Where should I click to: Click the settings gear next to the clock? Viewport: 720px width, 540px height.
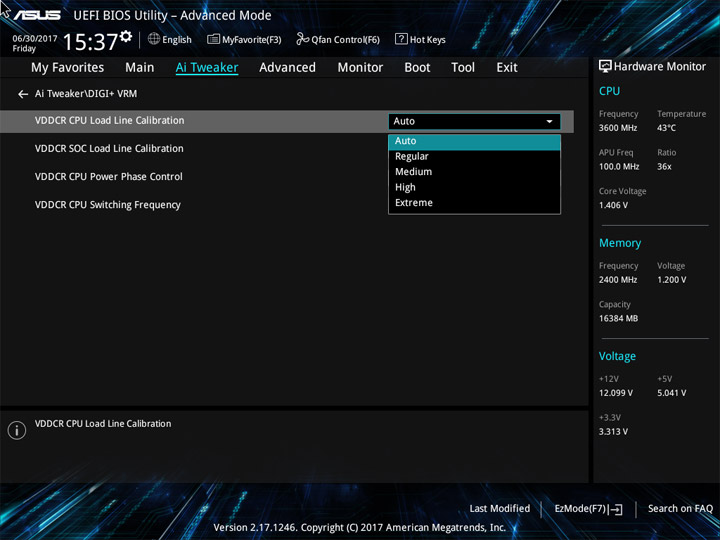pos(126,36)
